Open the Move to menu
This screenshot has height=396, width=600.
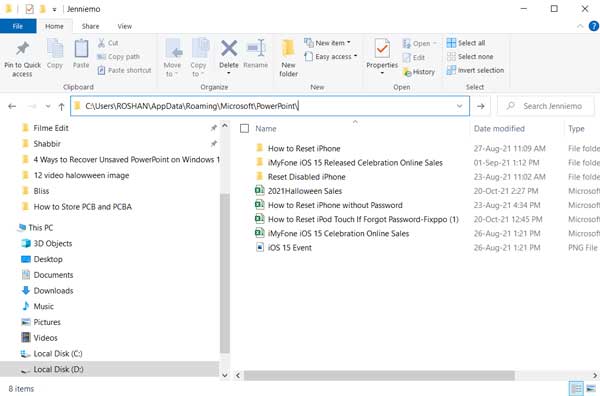pos(173,58)
